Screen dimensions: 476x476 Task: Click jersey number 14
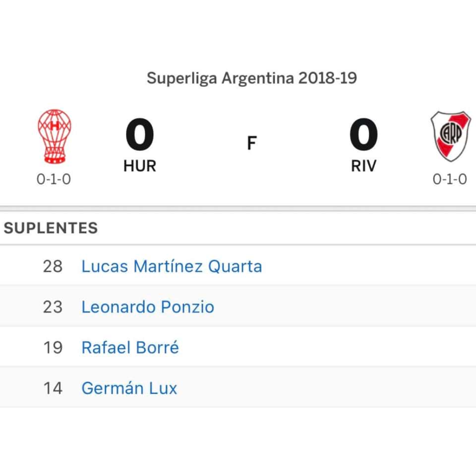[53, 388]
